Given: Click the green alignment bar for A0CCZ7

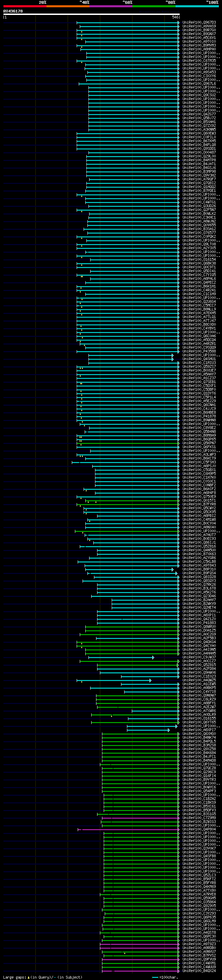Looking at the screenshot, I should point(129,661).
